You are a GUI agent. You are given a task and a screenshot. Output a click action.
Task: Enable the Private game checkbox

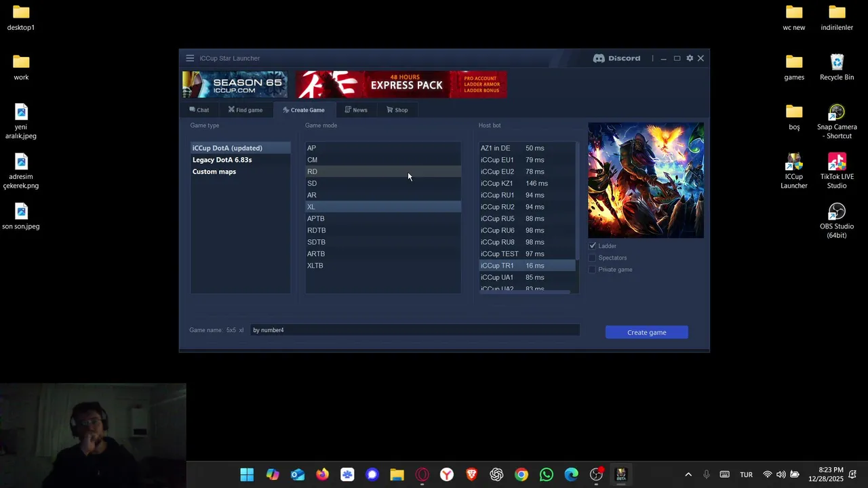click(592, 270)
